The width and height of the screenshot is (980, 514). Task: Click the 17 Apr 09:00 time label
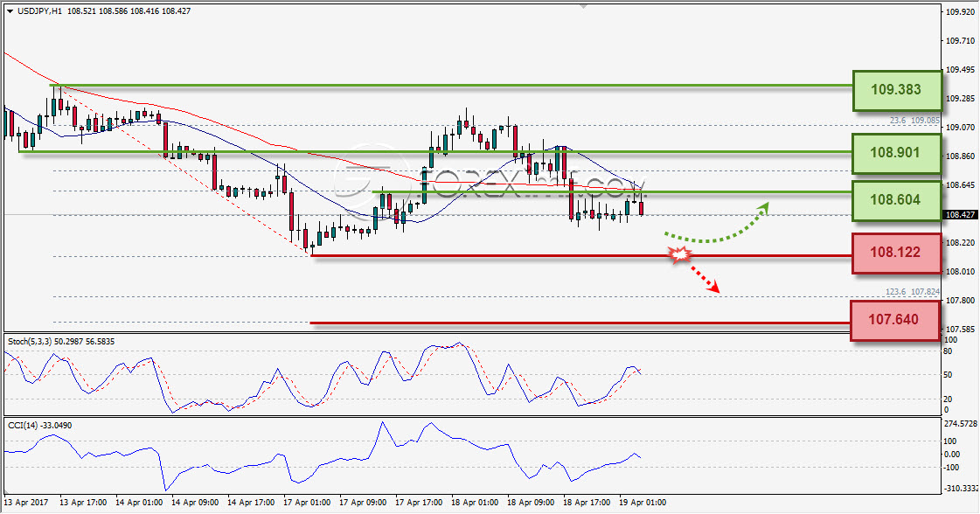pyautogui.click(x=363, y=503)
